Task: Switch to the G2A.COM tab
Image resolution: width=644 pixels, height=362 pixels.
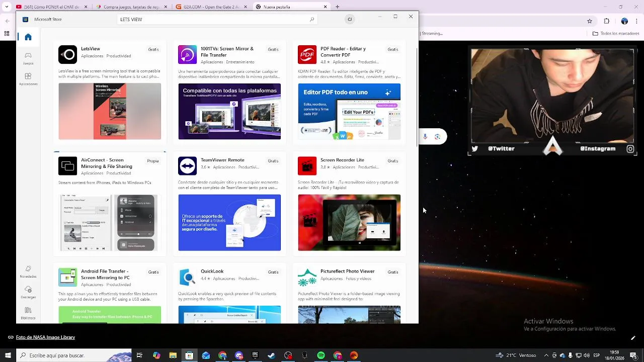Action: tap(210, 7)
